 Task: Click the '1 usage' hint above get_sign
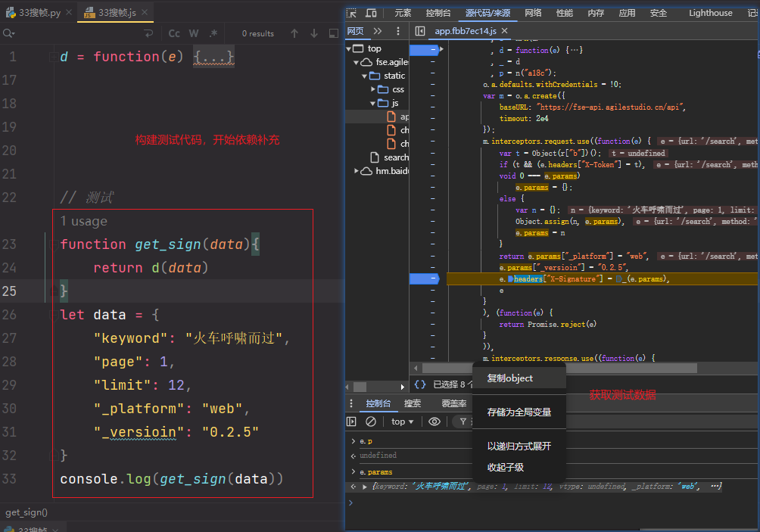(x=84, y=222)
